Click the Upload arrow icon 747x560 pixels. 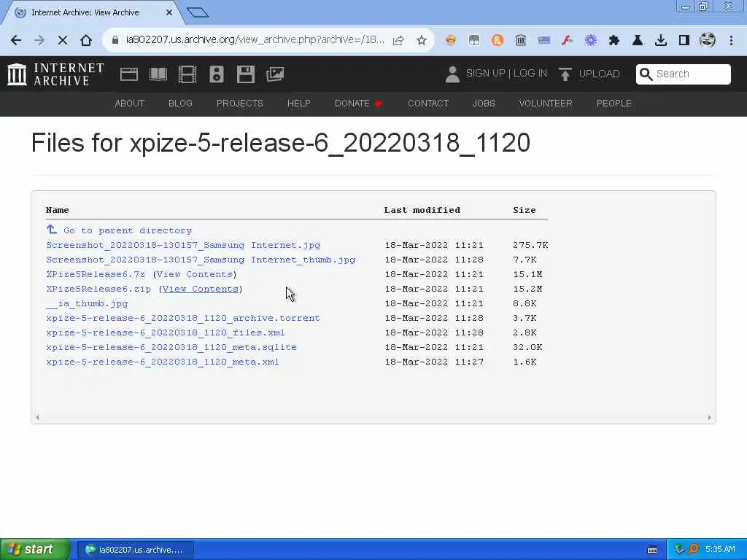(x=565, y=74)
